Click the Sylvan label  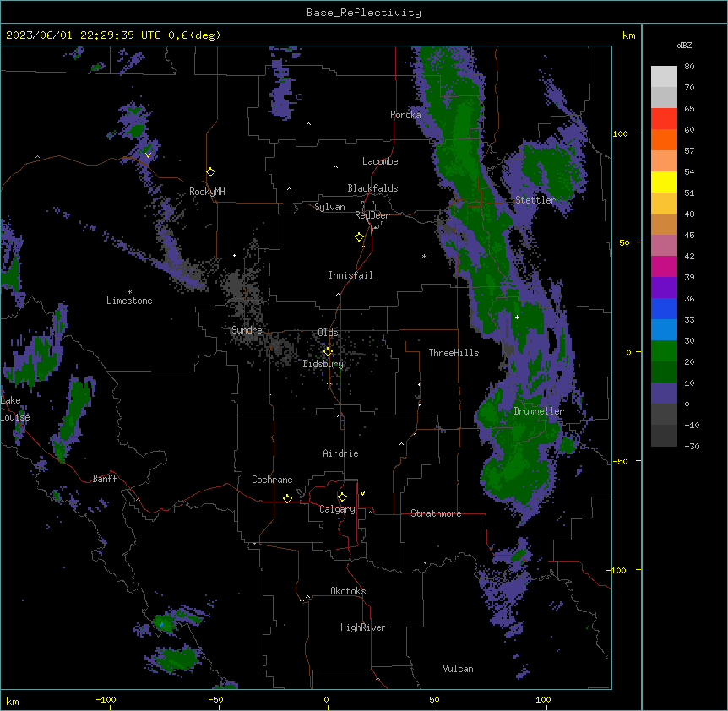pos(329,207)
